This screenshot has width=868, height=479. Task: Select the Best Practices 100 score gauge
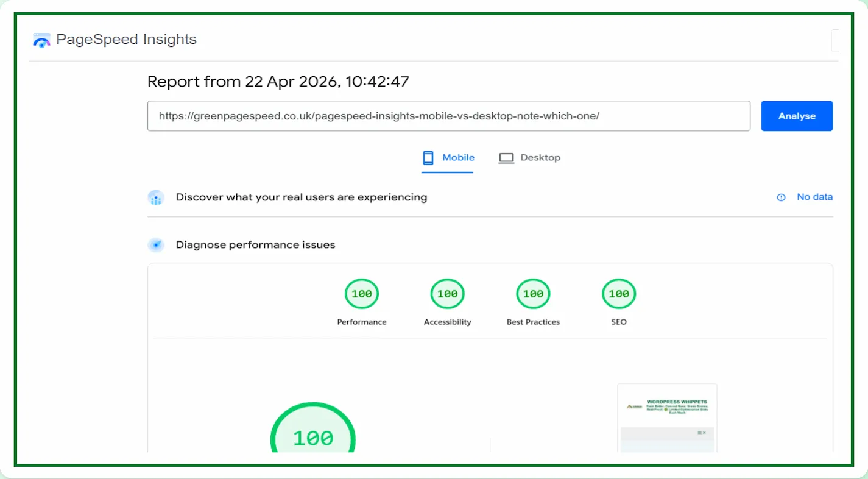pos(533,294)
